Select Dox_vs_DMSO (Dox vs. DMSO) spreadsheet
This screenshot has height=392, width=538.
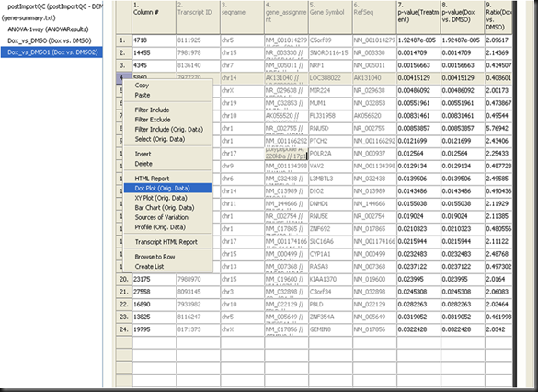point(50,40)
